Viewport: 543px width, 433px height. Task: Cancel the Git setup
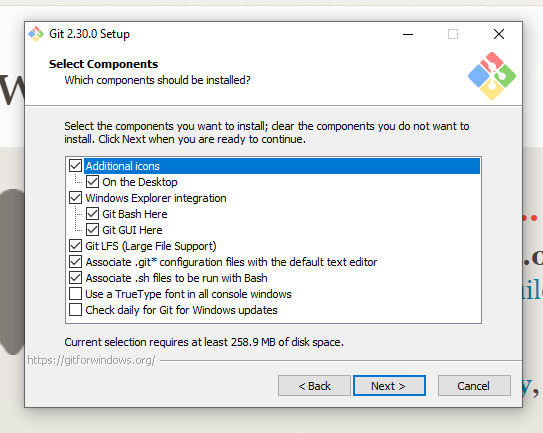point(474,386)
